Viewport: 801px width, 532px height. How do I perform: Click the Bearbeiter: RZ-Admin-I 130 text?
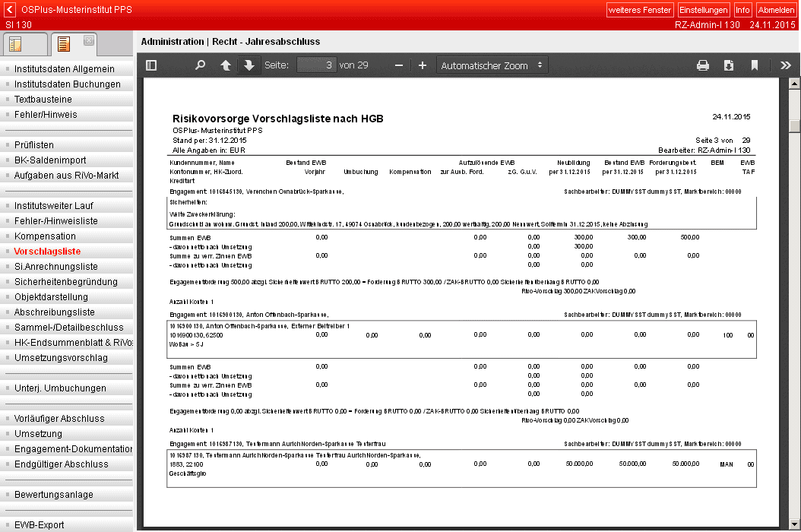704,150
